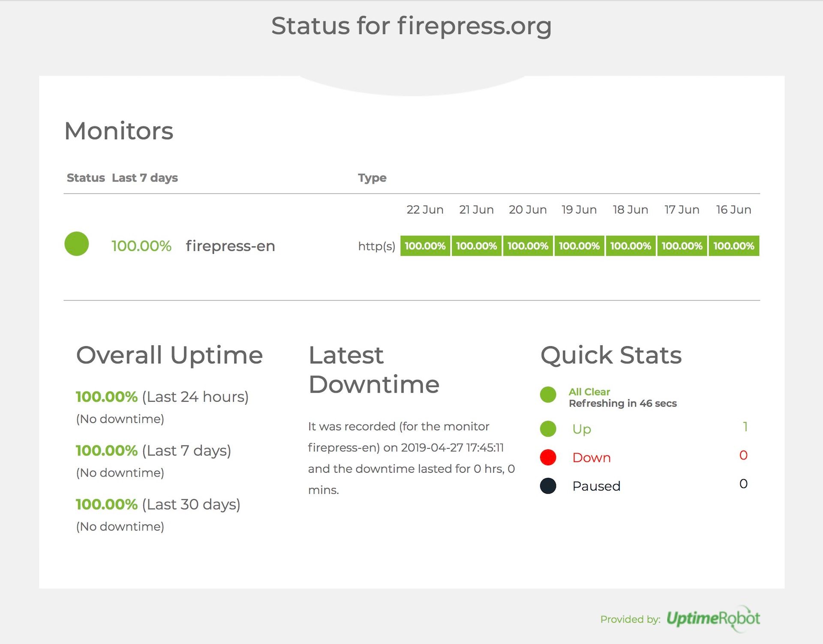This screenshot has height=644, width=823.
Task: Click the latest downtime 2019-04-27 description text
Action: pyautogui.click(x=411, y=458)
